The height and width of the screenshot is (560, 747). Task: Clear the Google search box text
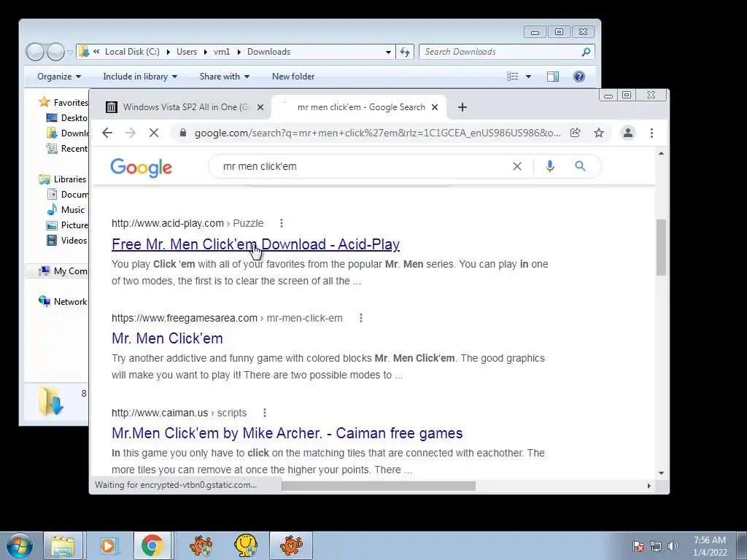pyautogui.click(x=517, y=166)
